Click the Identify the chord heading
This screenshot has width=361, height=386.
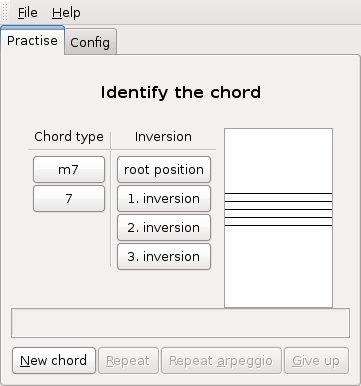click(x=181, y=92)
